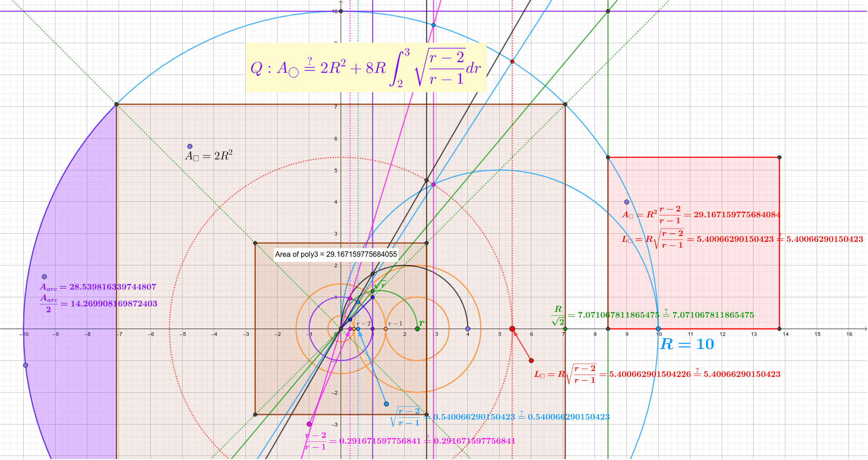Click cyan point near the top of the big circle
Viewport: 868px width, 460px height.
[x=433, y=25]
